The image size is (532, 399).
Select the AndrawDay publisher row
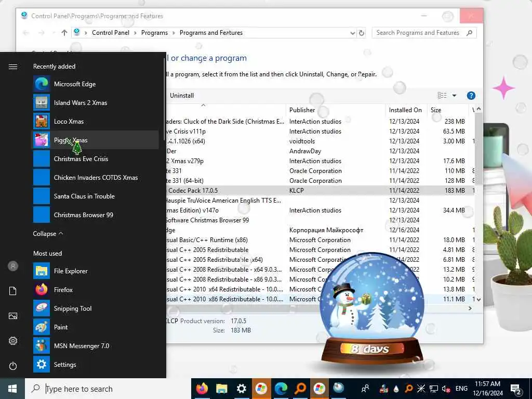[320, 151]
